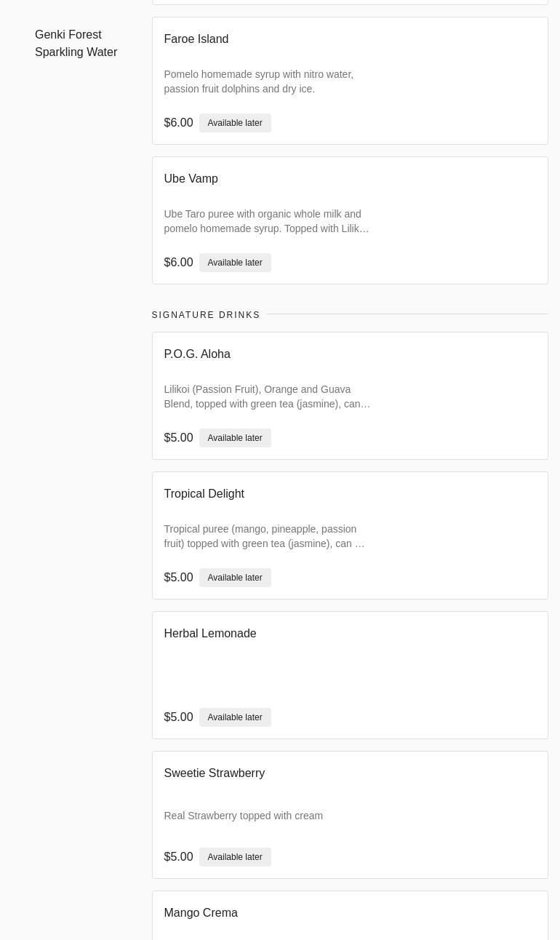560x940 pixels.
Task: Open the Sweetie Strawberry drink
Action: coord(214,773)
